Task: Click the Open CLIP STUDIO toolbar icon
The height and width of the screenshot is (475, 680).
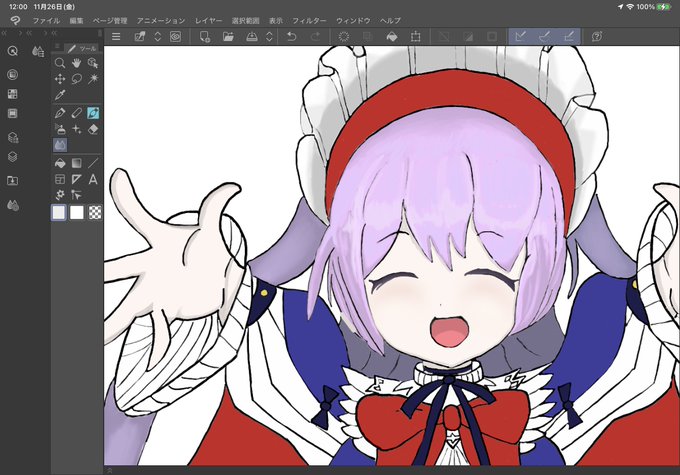Action: pyautogui.click(x=140, y=36)
